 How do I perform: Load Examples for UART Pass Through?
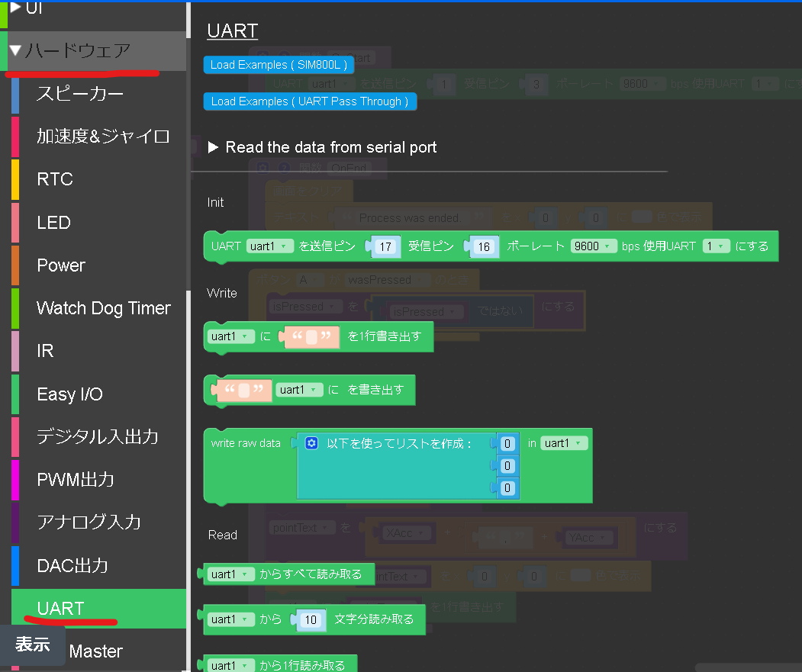tap(310, 101)
